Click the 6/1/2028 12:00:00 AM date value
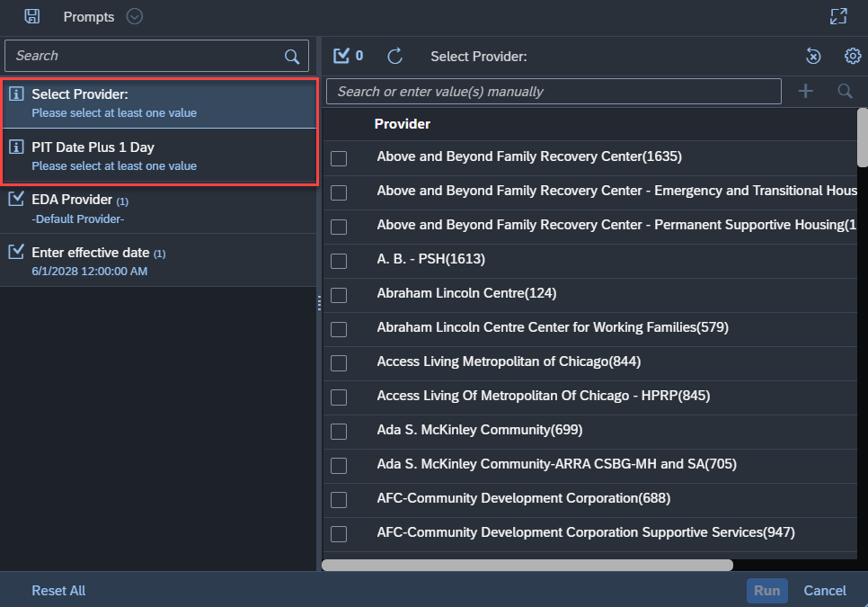The image size is (868, 607). [90, 272]
